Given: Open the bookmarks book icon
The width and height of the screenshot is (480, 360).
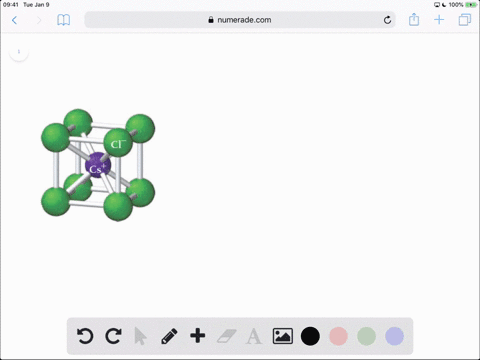Looking at the screenshot, I should tap(63, 20).
